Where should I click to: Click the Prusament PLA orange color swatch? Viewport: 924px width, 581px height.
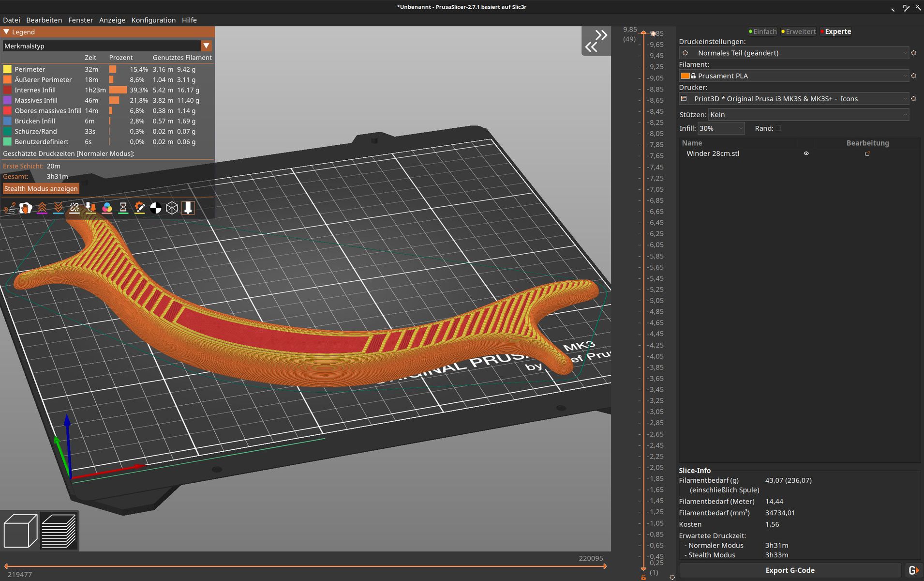[685, 76]
